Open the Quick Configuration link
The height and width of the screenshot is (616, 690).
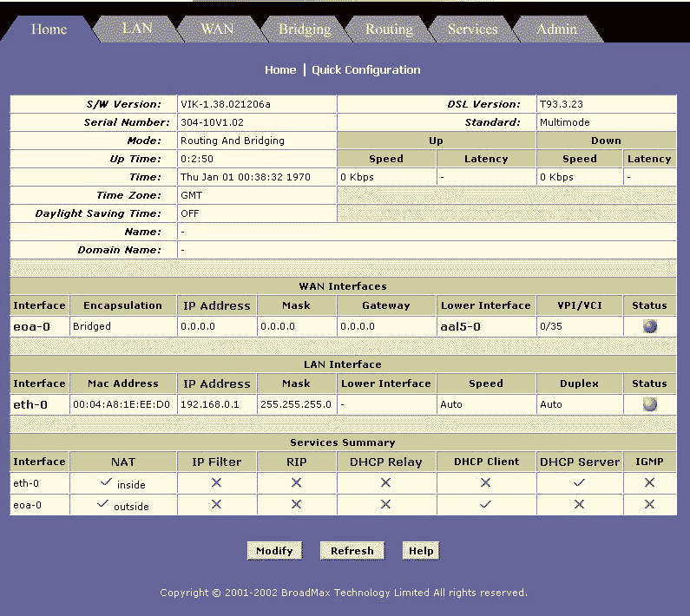(x=366, y=70)
